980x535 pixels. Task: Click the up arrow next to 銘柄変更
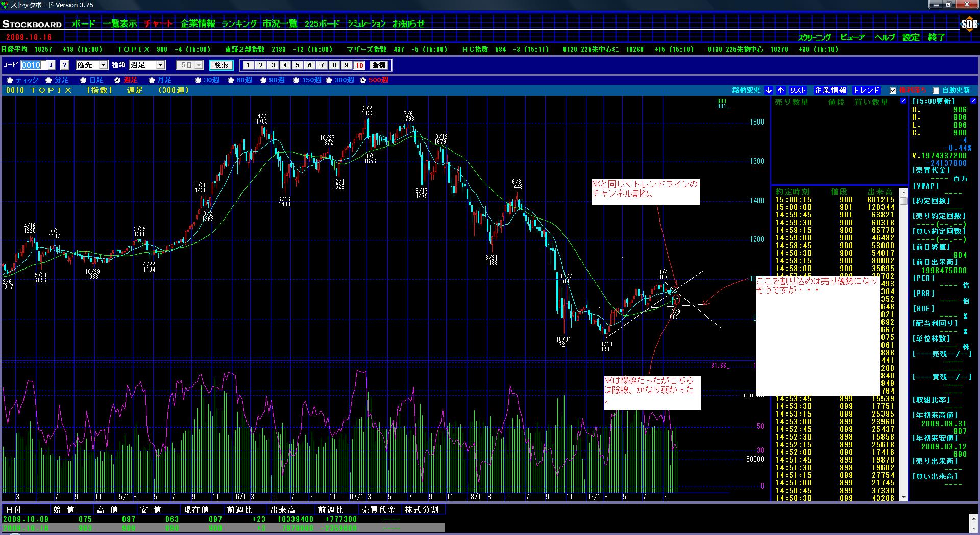[x=781, y=90]
